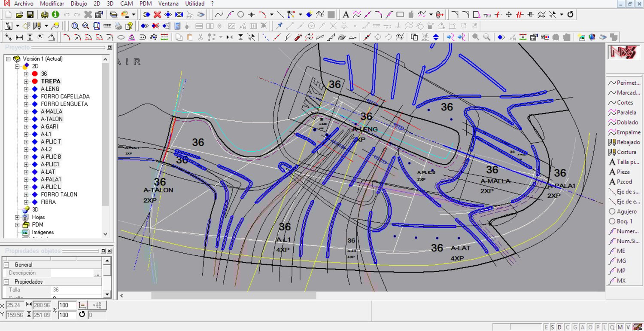Open the Dibujo menu
Viewport: 644px width, 331px height.
coord(78,3)
